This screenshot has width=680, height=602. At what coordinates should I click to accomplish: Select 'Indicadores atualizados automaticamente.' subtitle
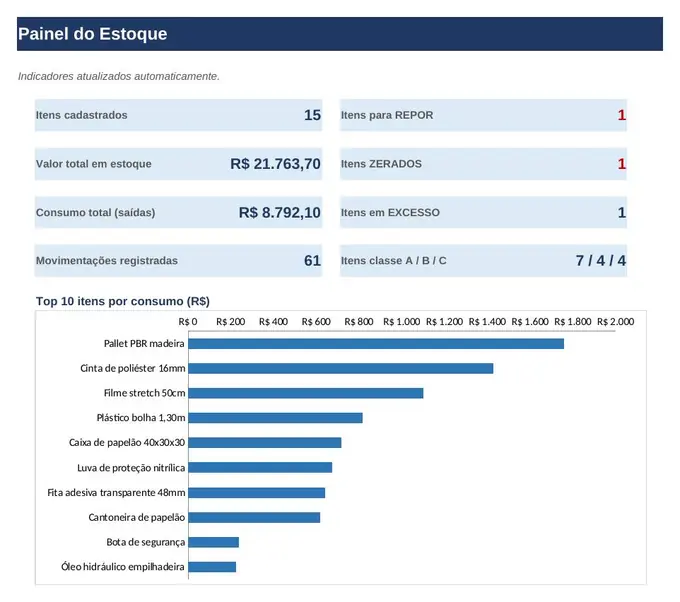119,76
